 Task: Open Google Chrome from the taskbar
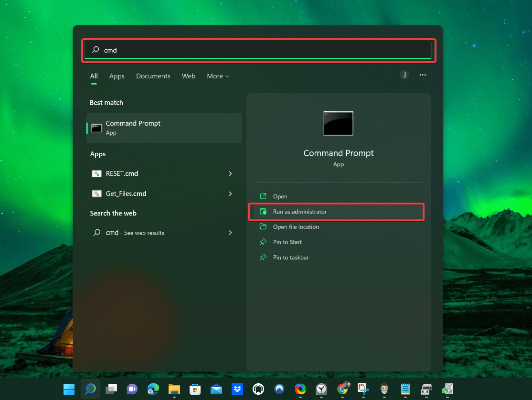click(x=342, y=389)
